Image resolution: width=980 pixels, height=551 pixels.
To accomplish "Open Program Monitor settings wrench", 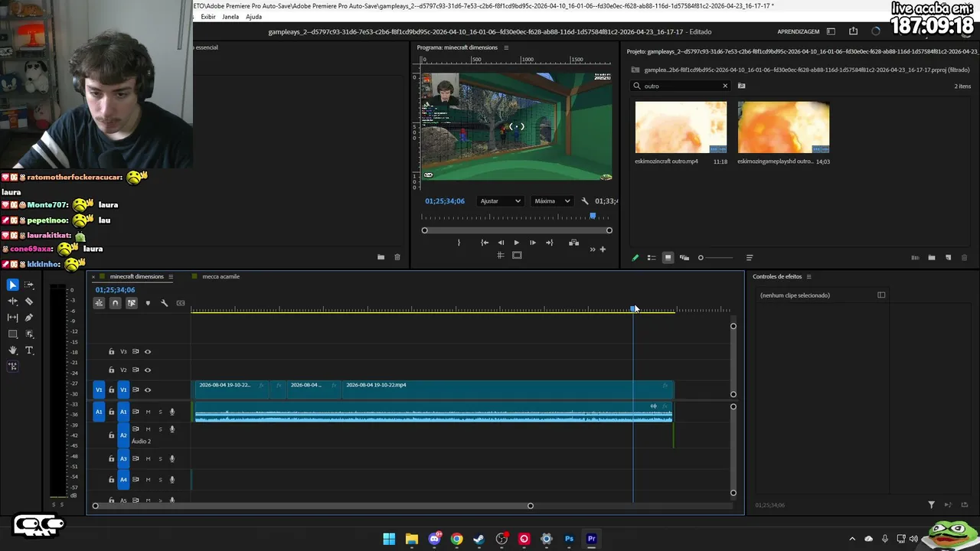I will tap(585, 201).
